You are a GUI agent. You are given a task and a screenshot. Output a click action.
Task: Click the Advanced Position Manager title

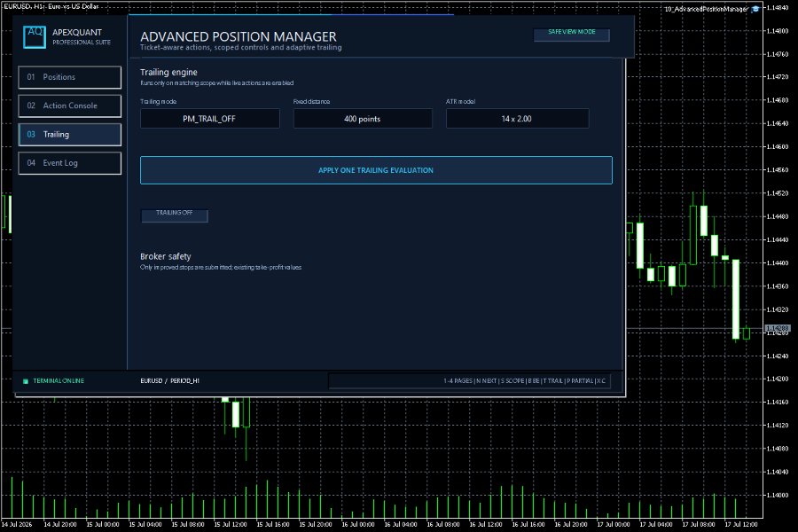click(x=239, y=36)
